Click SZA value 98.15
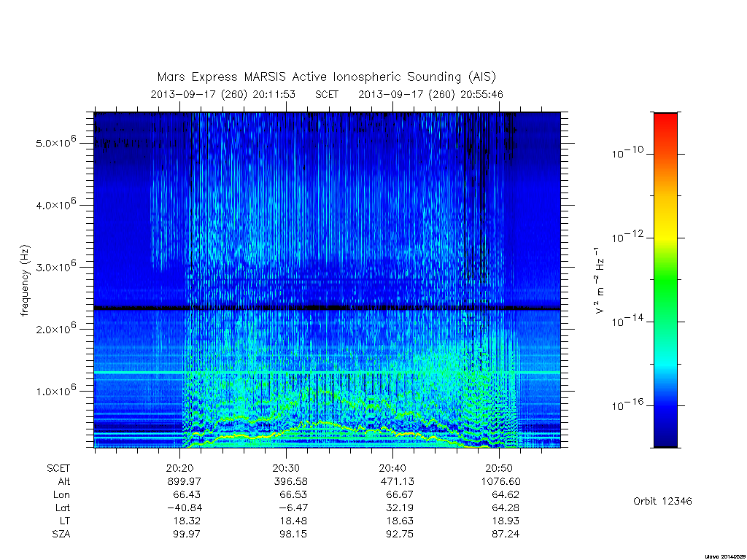Screen dimensions: 747x560 293,534
